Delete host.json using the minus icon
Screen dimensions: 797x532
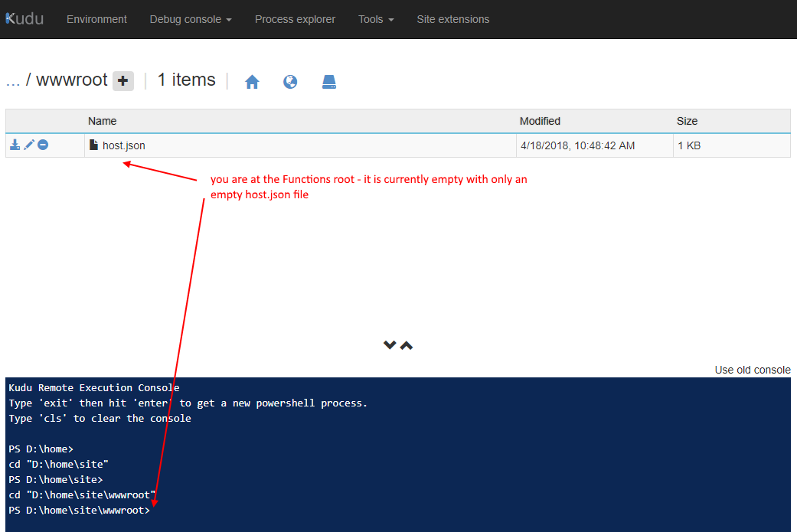(43, 145)
